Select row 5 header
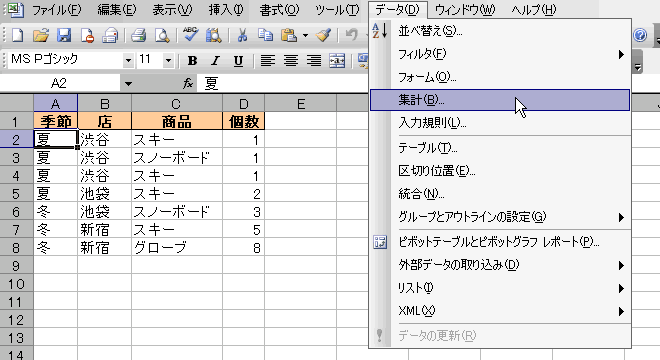The height and width of the screenshot is (360, 660). 16,194
